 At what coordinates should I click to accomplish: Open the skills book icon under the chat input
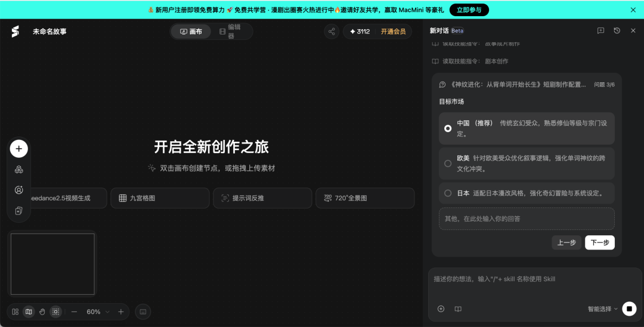pos(458,309)
